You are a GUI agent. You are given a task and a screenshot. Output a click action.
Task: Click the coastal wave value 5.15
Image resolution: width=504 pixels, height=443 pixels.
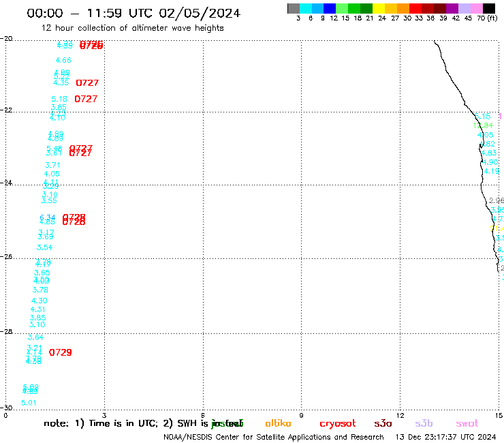click(482, 117)
